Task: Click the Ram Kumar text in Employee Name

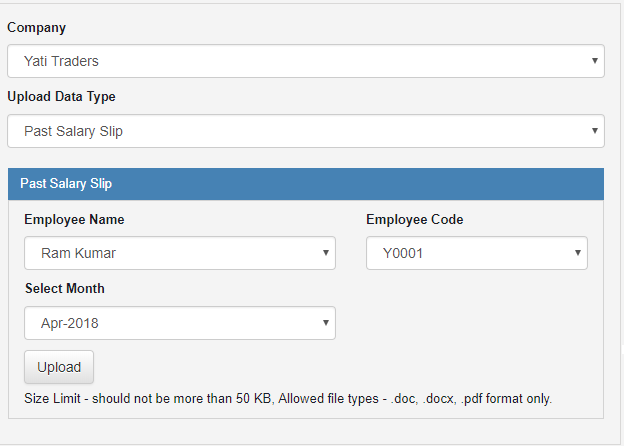Action: (78, 253)
